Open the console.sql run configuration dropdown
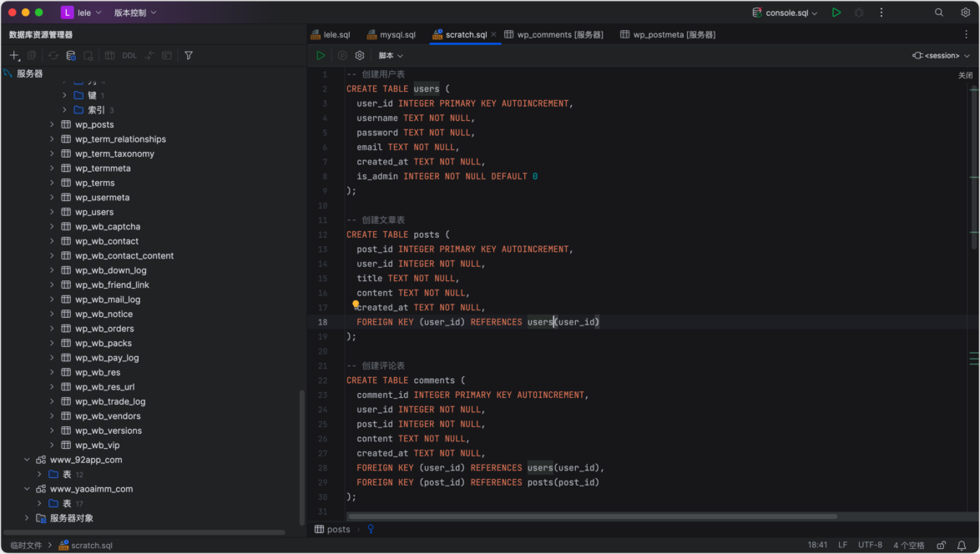This screenshot has height=554, width=980. pyautogui.click(x=785, y=13)
